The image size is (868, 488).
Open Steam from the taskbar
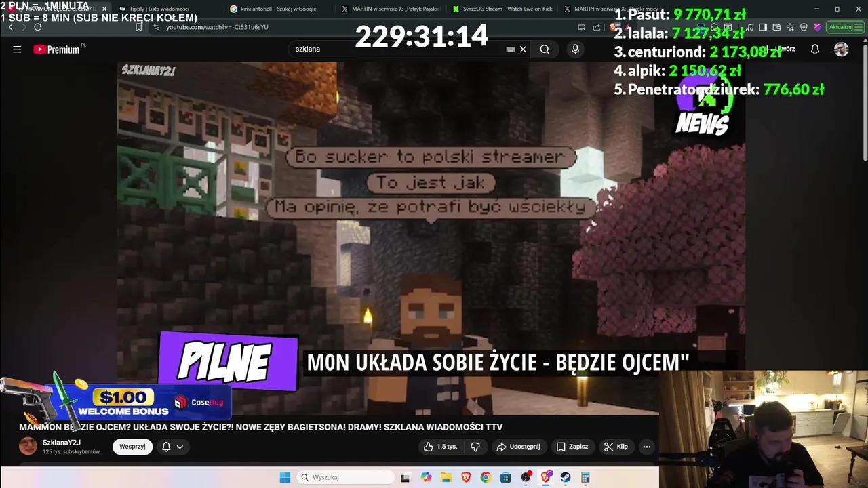(x=565, y=477)
